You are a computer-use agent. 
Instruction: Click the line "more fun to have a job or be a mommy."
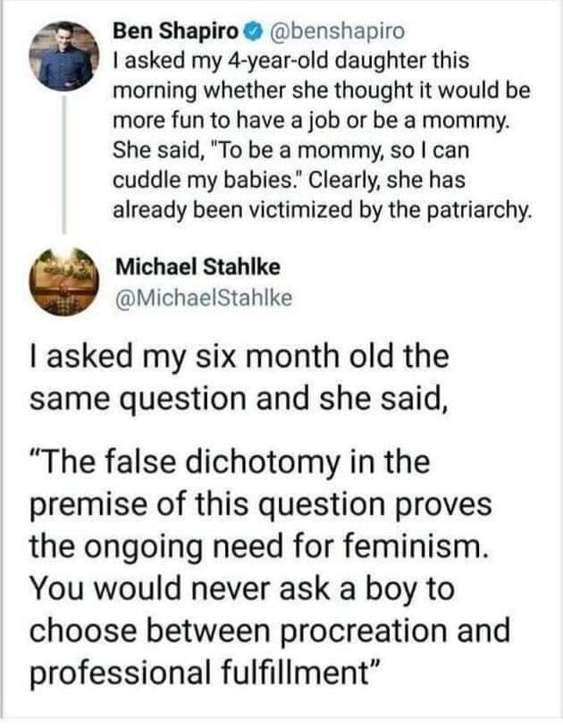click(311, 123)
